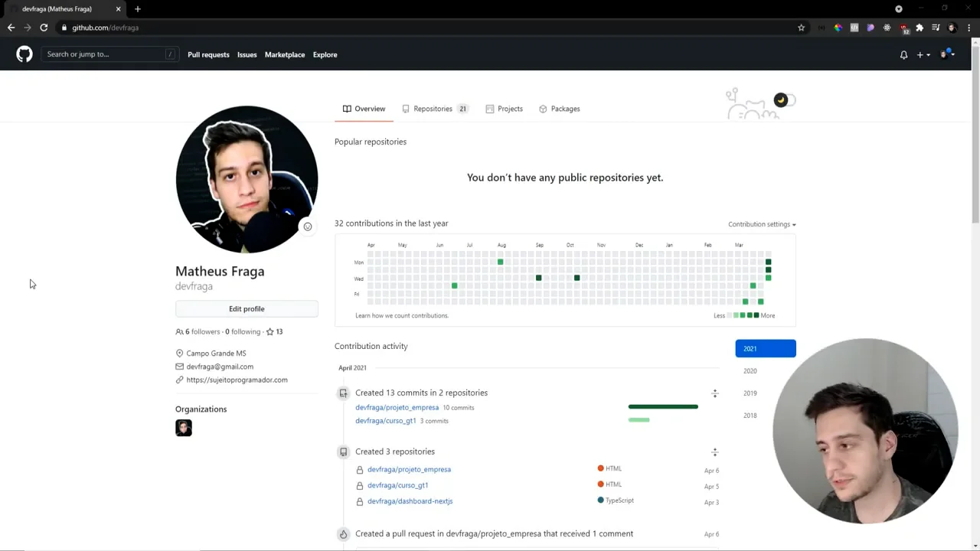Viewport: 980px width, 551px height.
Task: Select the 2019 contribution year
Action: (750, 393)
